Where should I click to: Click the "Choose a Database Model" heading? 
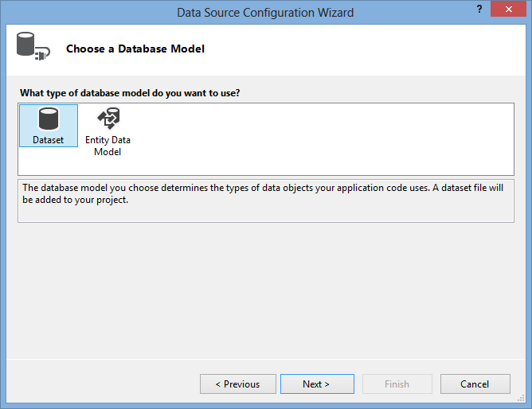coord(135,49)
